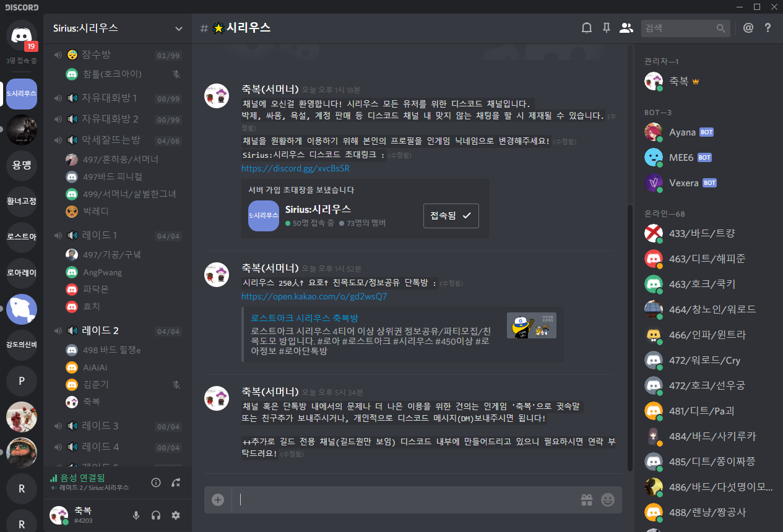The image size is (783, 532).
Task: Go to Discord home with 19 notifications
Action: [x=21, y=35]
